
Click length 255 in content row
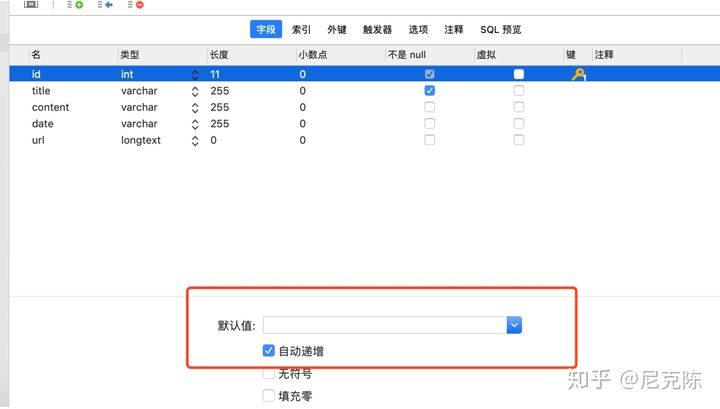coord(219,107)
